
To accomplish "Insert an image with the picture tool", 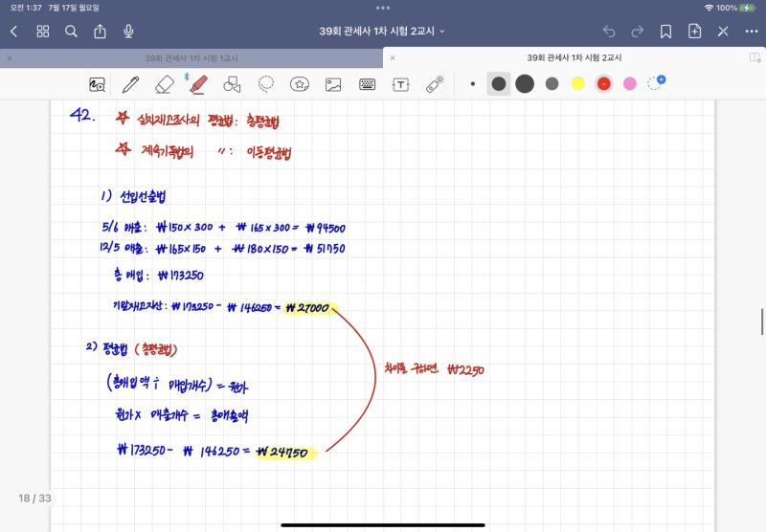I will point(333,84).
